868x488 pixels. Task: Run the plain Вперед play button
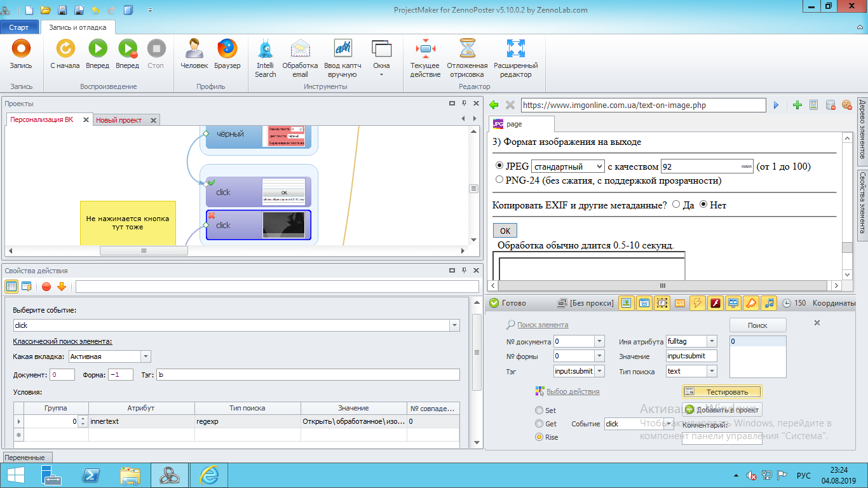coord(97,54)
